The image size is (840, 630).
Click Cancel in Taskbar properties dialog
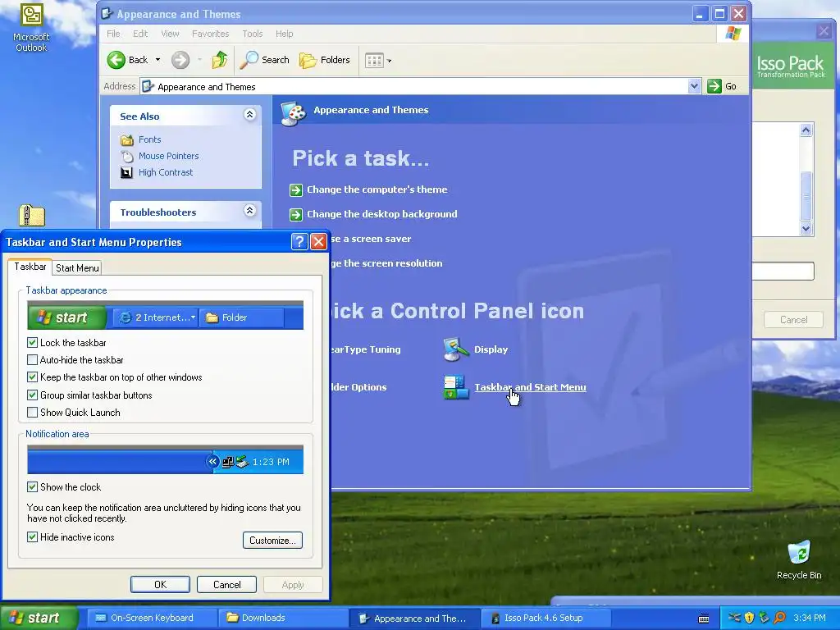[226, 584]
